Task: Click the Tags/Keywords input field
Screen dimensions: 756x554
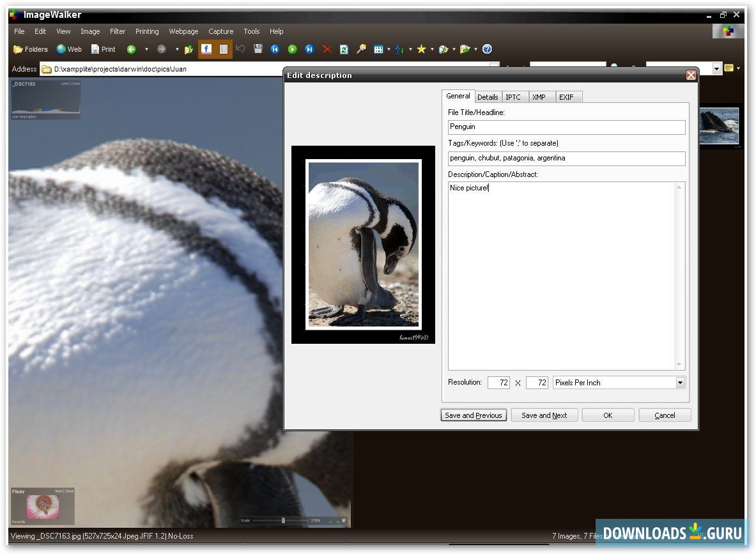Action: click(566, 158)
